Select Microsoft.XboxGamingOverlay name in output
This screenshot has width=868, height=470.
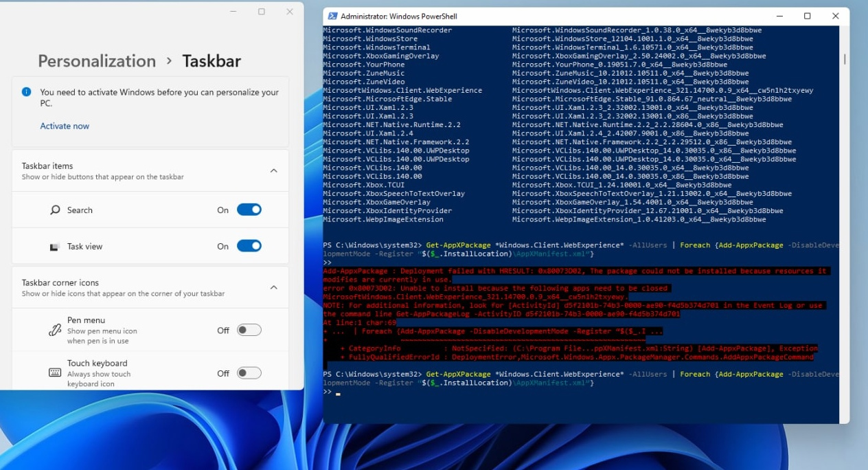[x=381, y=56]
